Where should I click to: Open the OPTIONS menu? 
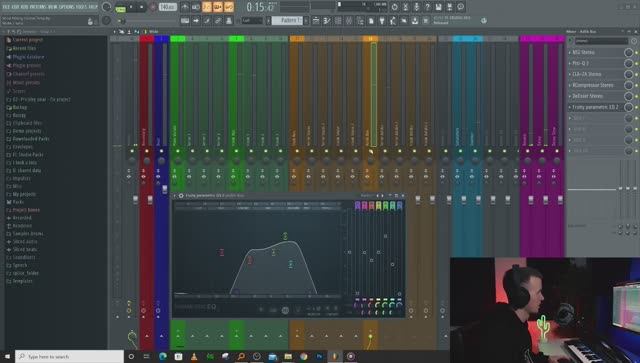[67, 7]
